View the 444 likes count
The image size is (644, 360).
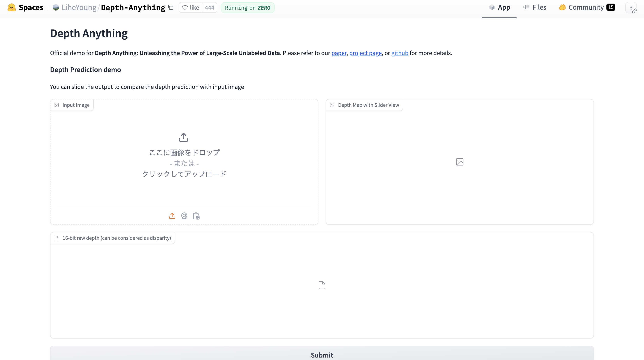pos(210,8)
